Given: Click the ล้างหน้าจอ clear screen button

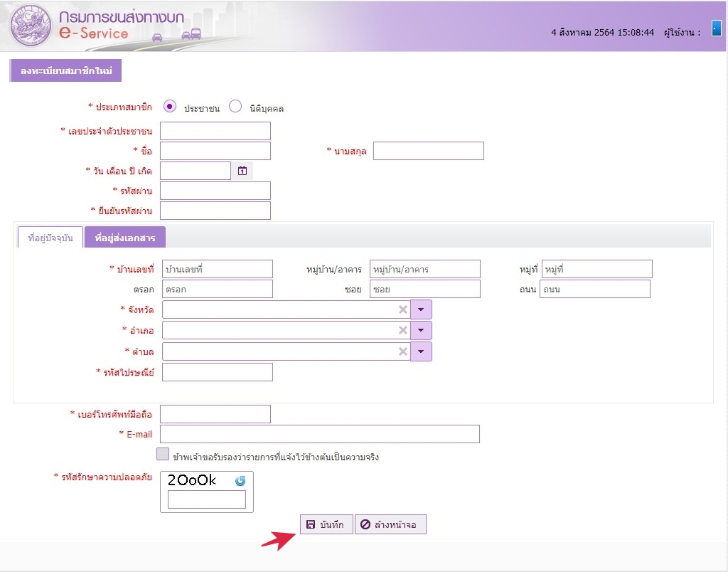Looking at the screenshot, I should pyautogui.click(x=390, y=524).
